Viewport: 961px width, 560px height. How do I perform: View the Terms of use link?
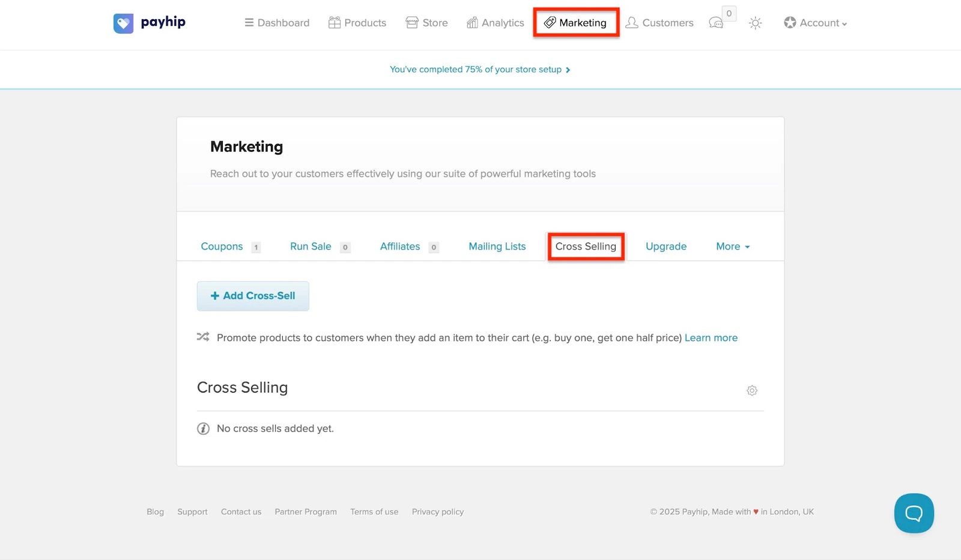[x=374, y=512]
